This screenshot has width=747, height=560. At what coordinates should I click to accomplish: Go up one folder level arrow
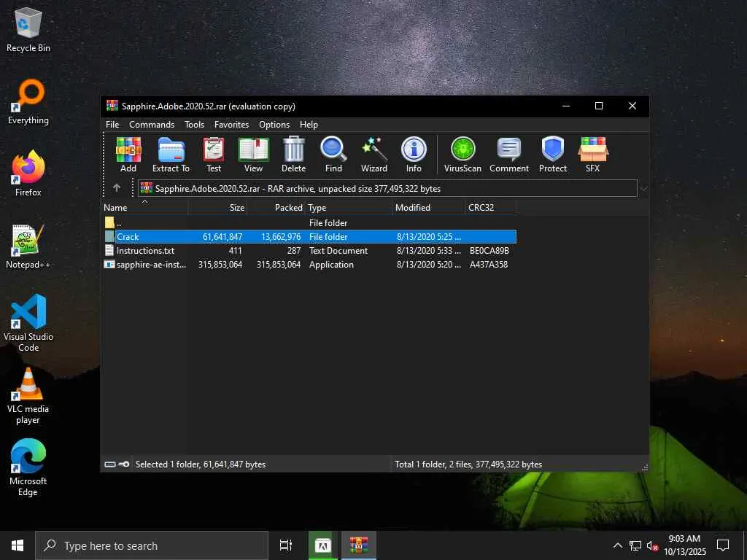coord(117,188)
